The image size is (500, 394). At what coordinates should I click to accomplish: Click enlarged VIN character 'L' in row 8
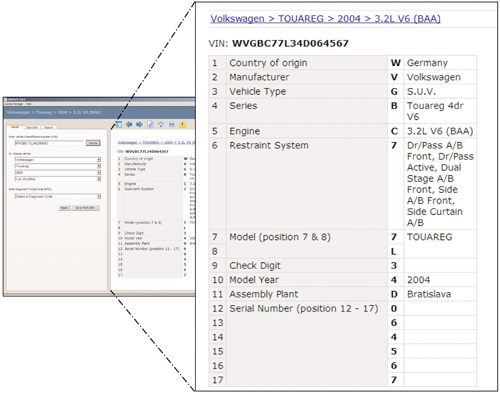pos(395,251)
